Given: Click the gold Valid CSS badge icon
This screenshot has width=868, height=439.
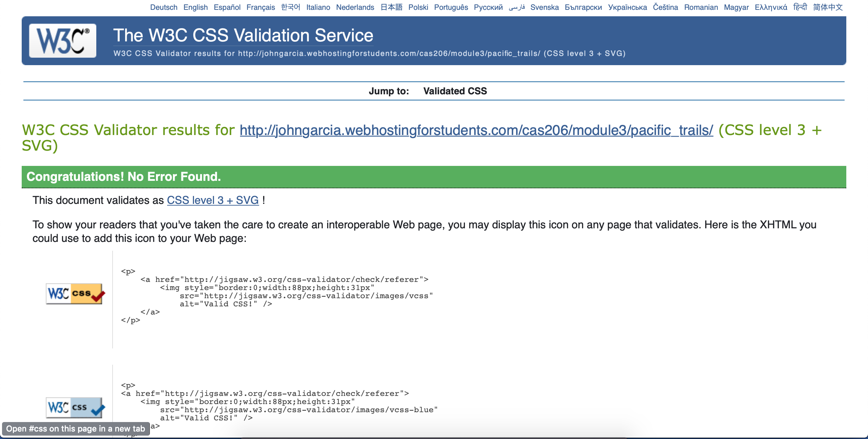Looking at the screenshot, I should 75,293.
